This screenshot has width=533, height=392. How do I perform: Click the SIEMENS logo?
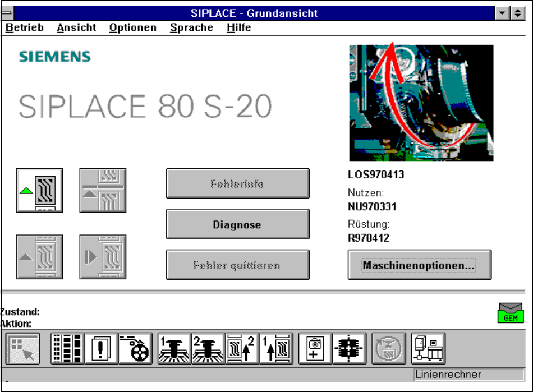pyautogui.click(x=55, y=57)
